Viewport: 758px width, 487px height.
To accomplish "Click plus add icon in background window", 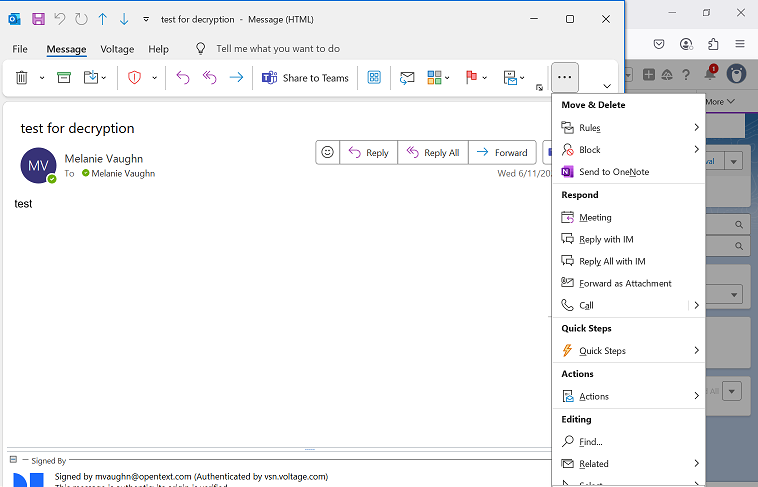I will tap(649, 74).
